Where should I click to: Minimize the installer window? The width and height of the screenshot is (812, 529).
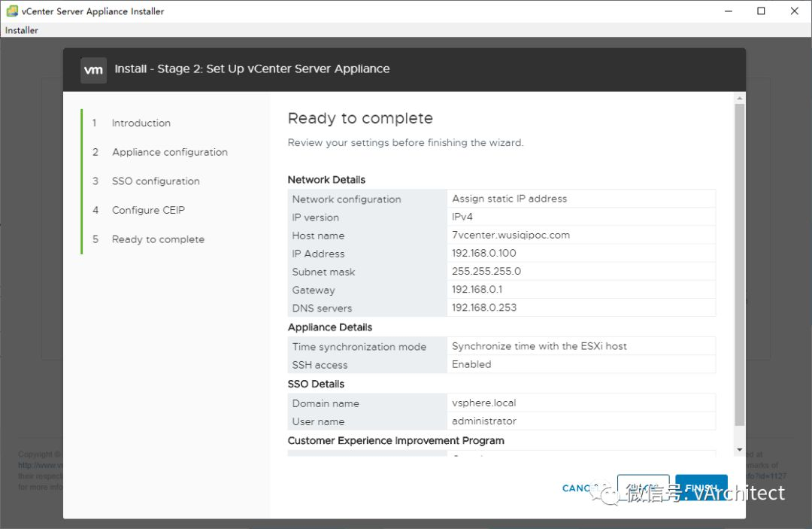click(727, 11)
